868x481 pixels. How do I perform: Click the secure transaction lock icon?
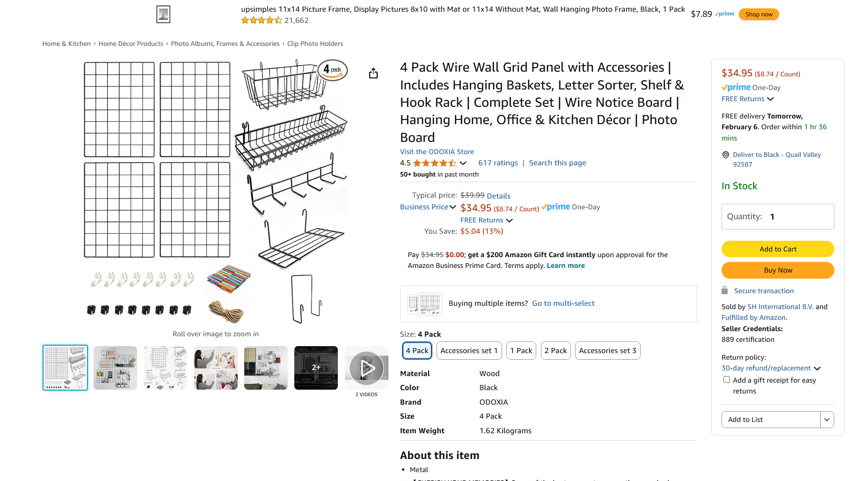point(725,290)
